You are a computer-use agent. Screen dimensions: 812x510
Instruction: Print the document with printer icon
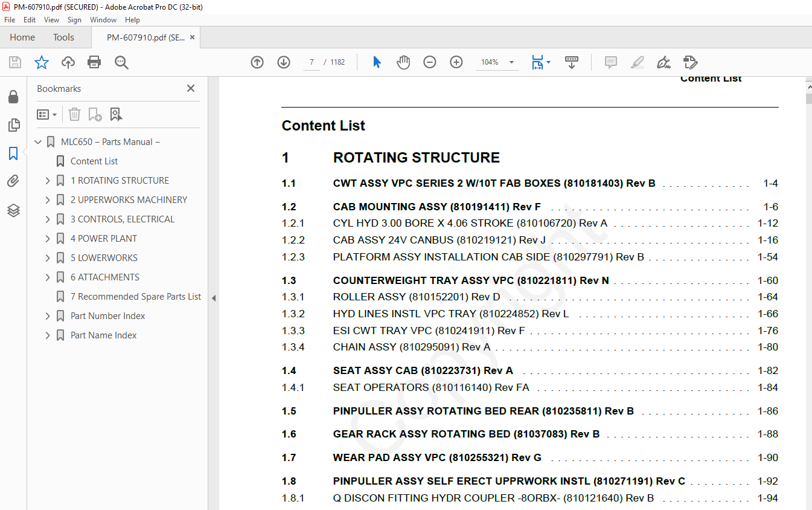coord(94,62)
